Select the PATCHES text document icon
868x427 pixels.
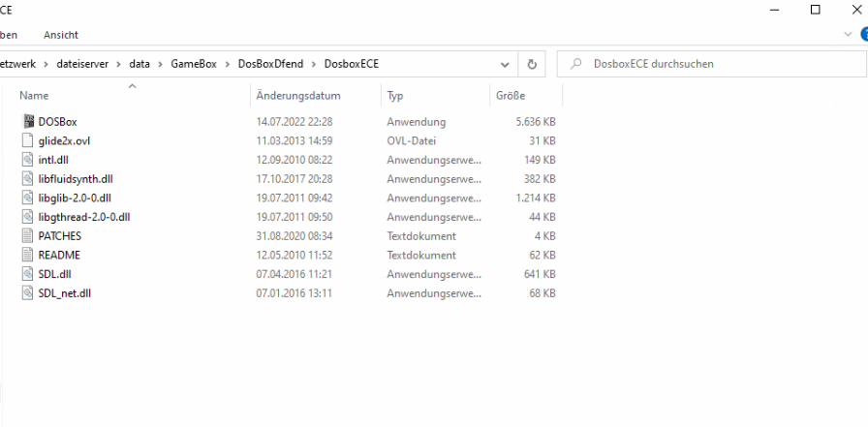tap(28, 236)
